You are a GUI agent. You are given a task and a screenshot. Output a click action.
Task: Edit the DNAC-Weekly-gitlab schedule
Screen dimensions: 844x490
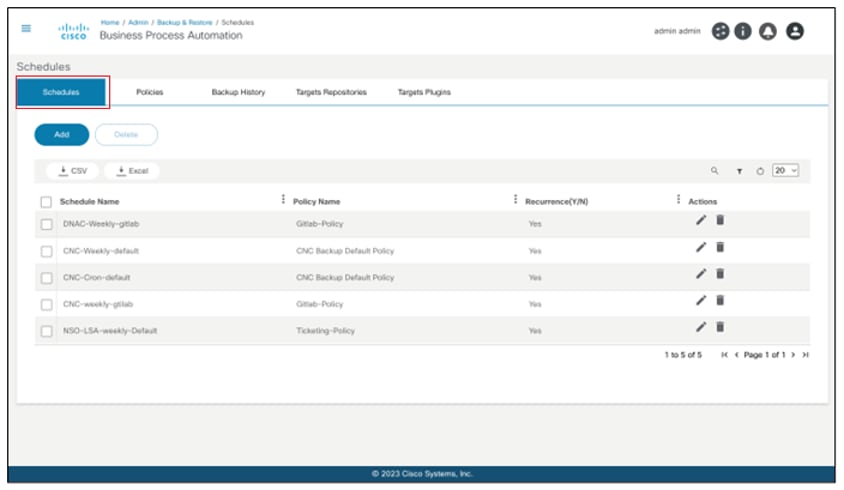pyautogui.click(x=700, y=220)
